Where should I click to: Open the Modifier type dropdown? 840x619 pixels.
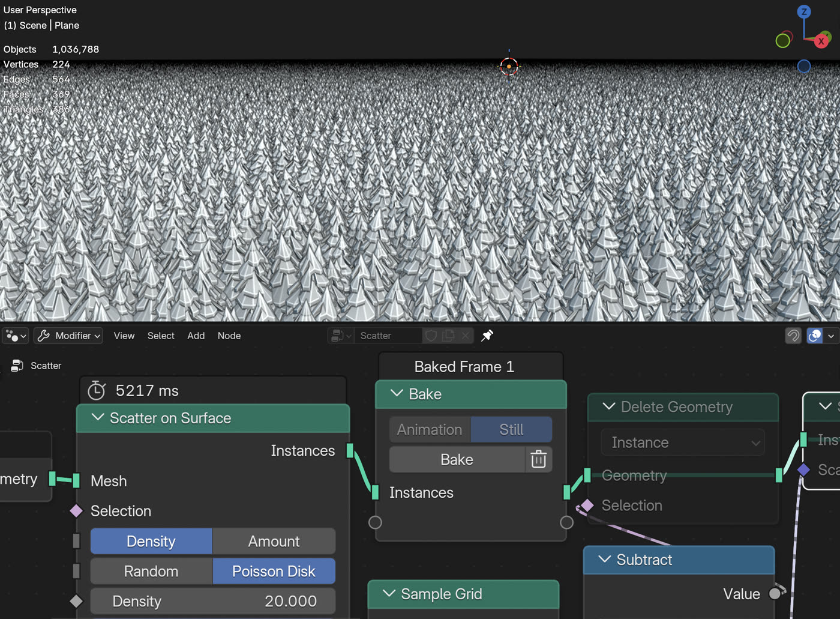(68, 336)
